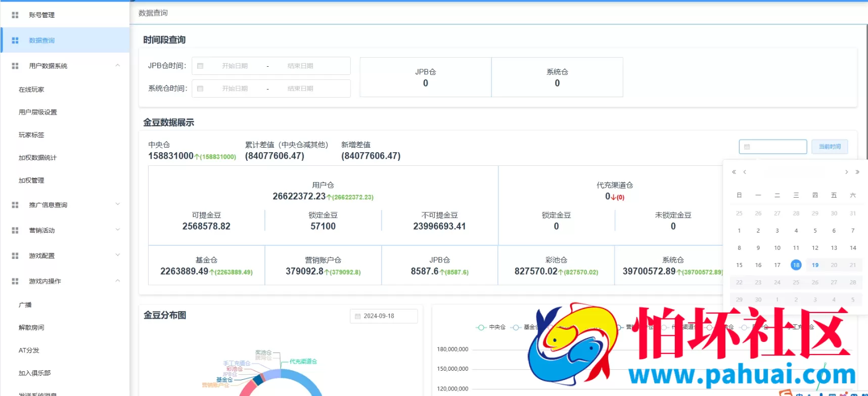Open 玩家标签 page

pos(31,135)
